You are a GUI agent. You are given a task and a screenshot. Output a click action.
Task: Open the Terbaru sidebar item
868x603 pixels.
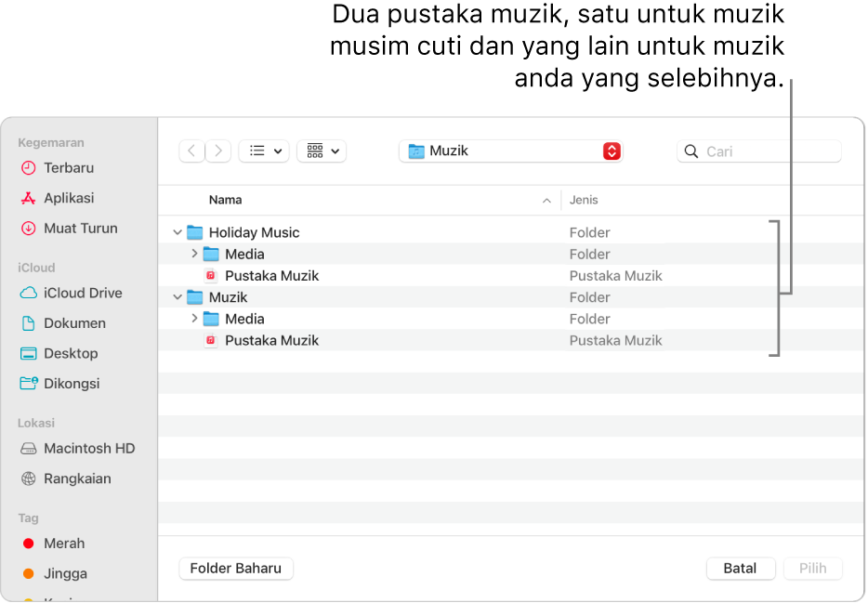tap(68, 167)
